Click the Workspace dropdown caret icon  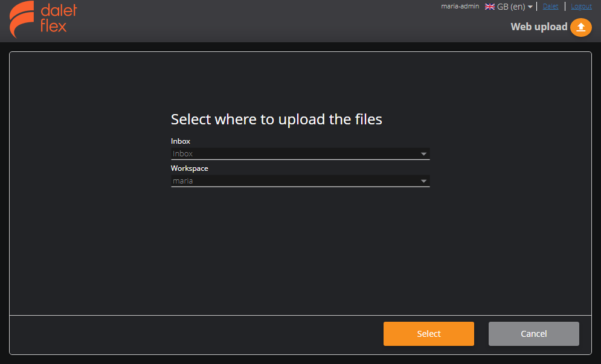click(424, 180)
